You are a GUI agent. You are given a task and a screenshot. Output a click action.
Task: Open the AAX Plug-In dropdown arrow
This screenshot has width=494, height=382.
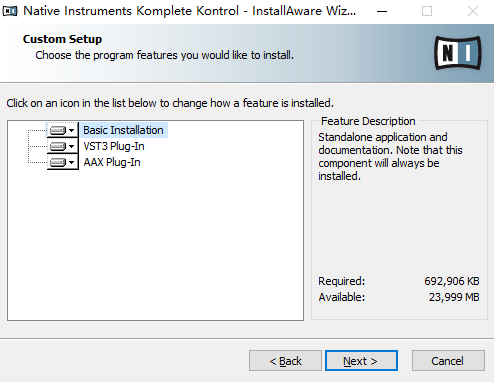pyautogui.click(x=71, y=162)
